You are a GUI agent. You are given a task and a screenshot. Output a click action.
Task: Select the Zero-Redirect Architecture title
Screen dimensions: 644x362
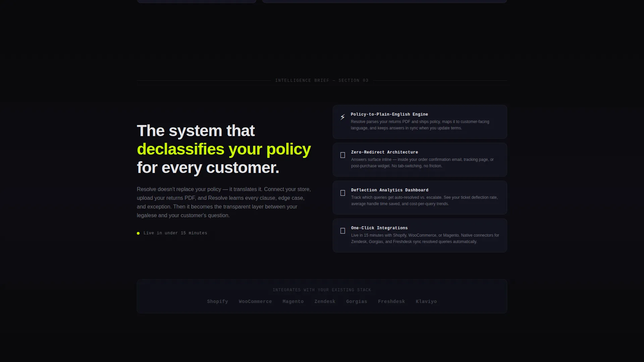click(384, 152)
